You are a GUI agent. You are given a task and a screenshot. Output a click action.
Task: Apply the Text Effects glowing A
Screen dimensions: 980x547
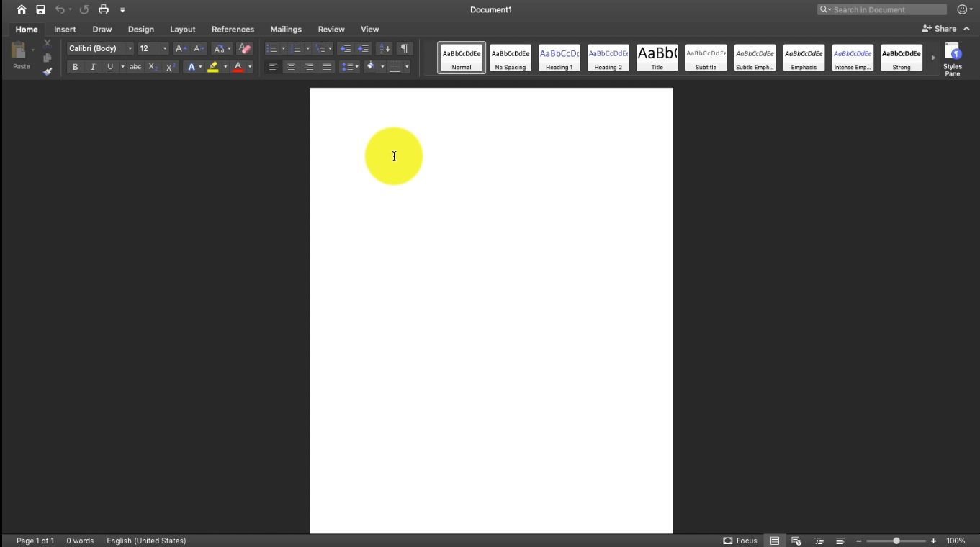tap(192, 67)
